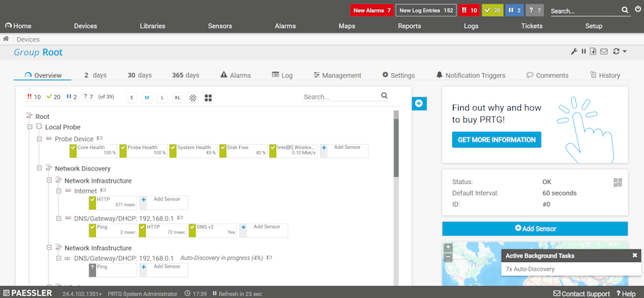Click the wrench edit settings icon

(x=574, y=52)
